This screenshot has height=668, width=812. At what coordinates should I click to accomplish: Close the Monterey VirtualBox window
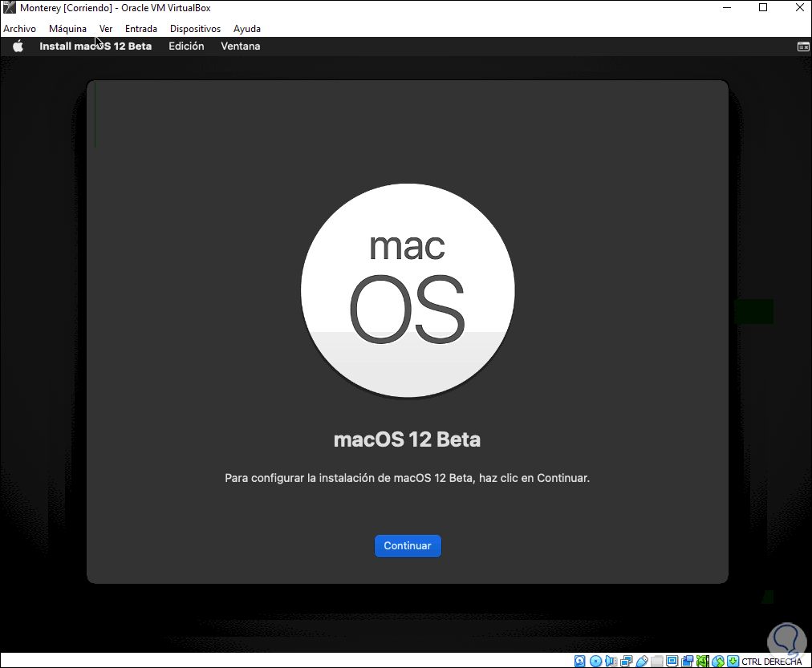[x=800, y=7]
